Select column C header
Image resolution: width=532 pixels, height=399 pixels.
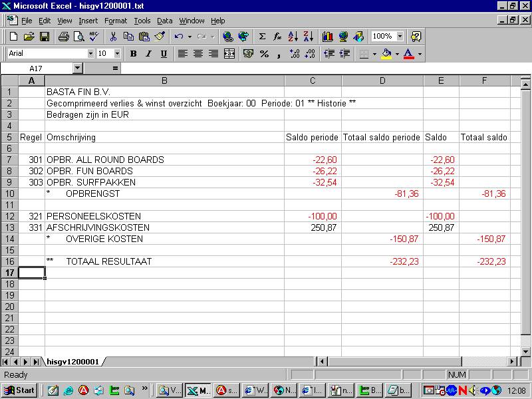[x=313, y=81]
